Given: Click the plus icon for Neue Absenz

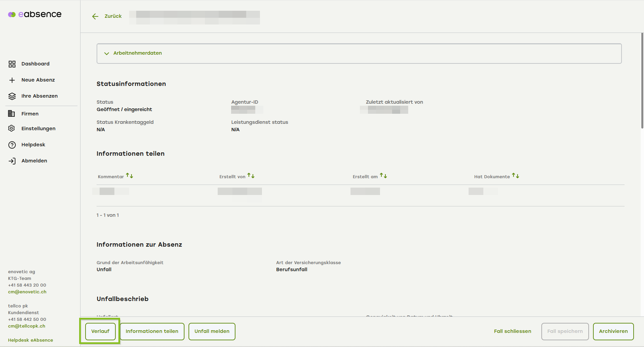Looking at the screenshot, I should coord(12,80).
